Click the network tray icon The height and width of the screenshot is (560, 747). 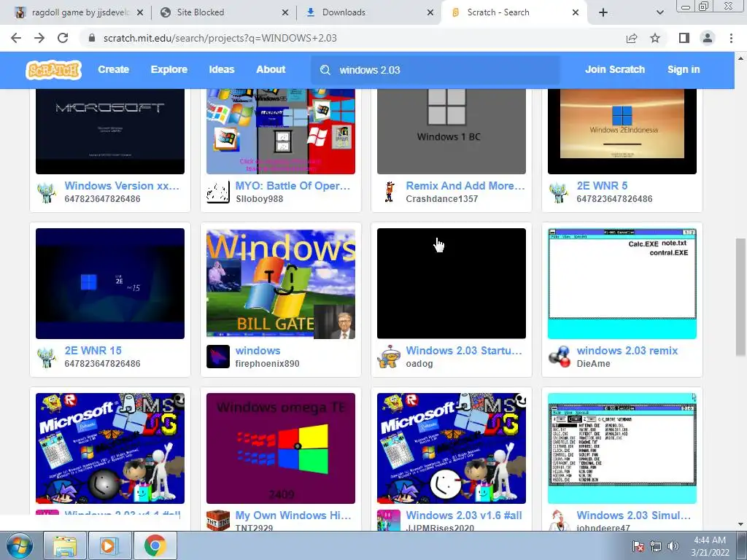pyautogui.click(x=656, y=546)
